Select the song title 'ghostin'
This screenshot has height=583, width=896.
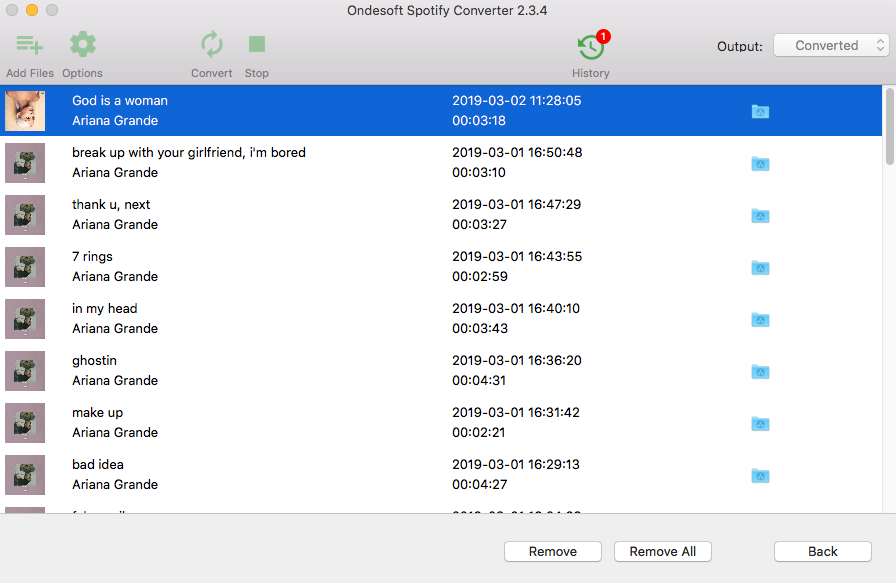pyautogui.click(x=94, y=361)
